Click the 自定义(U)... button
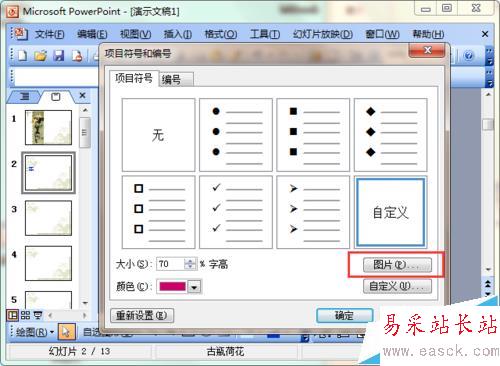 (x=397, y=286)
